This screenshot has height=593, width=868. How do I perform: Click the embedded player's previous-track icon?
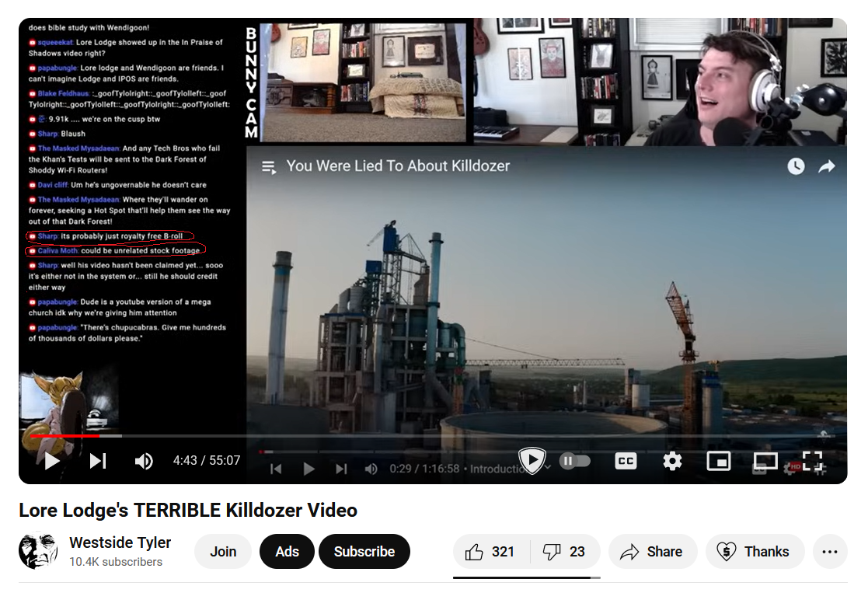[276, 469]
